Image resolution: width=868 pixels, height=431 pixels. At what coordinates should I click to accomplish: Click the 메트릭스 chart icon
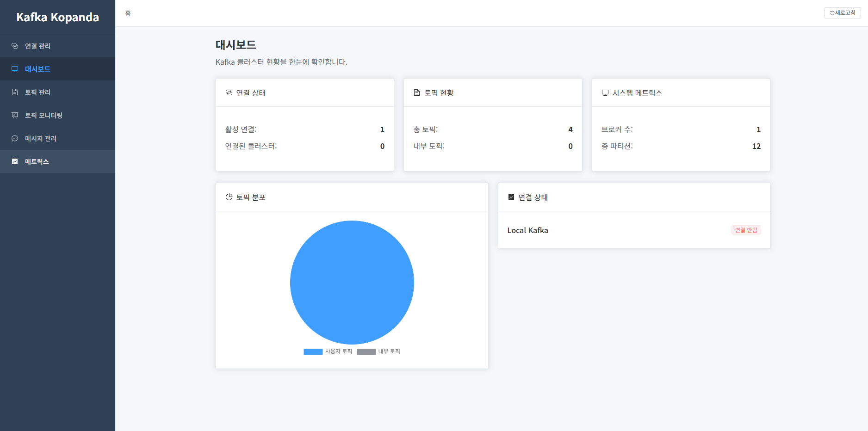[x=14, y=161]
